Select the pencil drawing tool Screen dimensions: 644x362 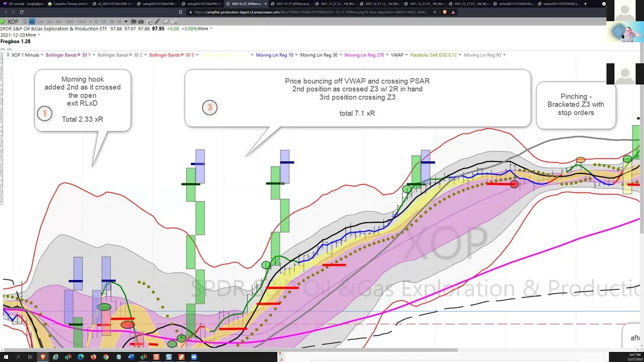157,22
